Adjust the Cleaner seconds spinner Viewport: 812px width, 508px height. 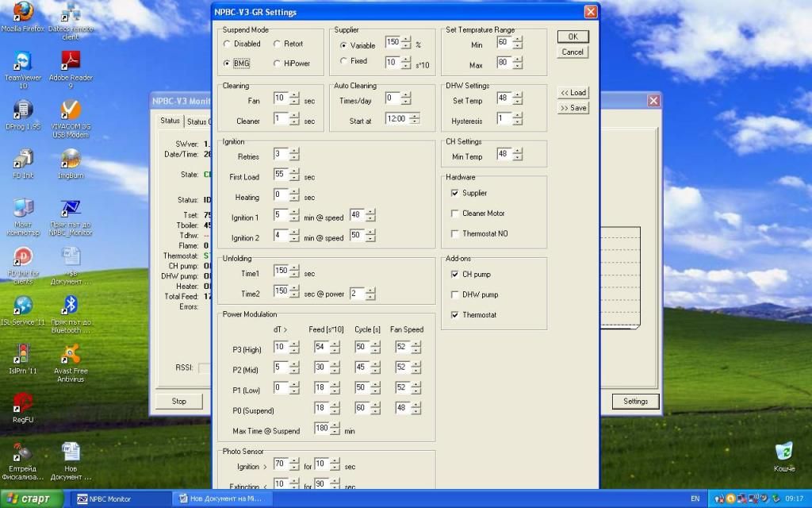tap(295, 119)
